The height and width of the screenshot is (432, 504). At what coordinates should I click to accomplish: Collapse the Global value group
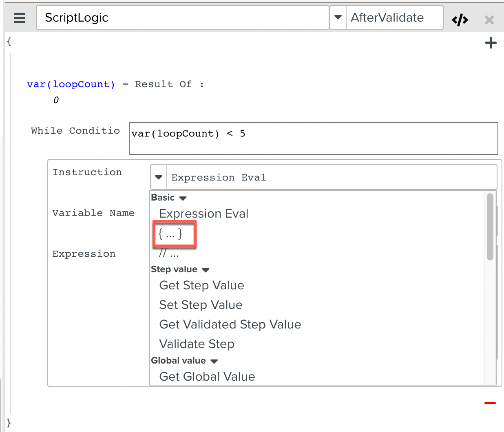click(214, 361)
